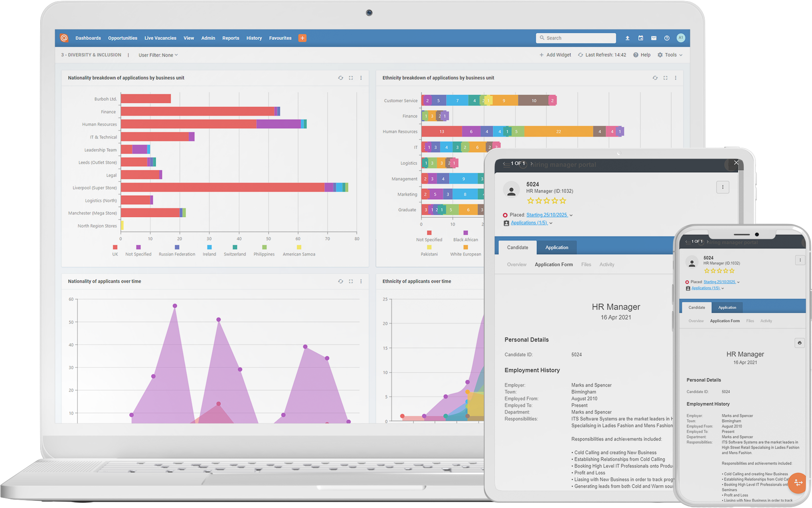812x508 pixels.
Task: Open Starting 25/10/2025 link on tablet
Action: point(546,215)
